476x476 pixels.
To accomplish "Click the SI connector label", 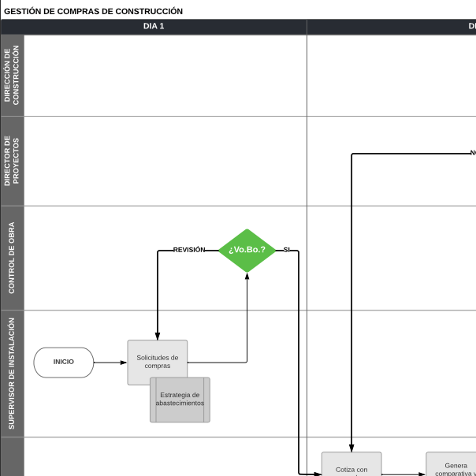I will [287, 250].
